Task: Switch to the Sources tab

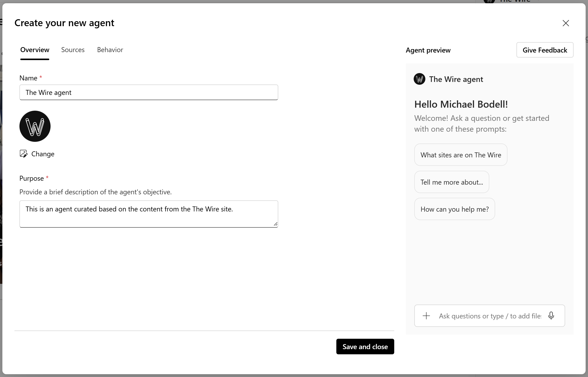Action: pos(73,50)
